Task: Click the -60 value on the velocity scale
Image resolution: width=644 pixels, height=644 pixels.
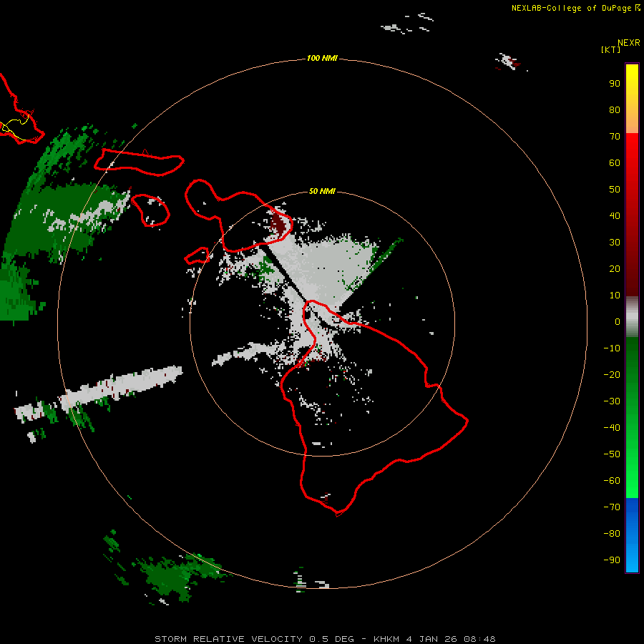Action: pyautogui.click(x=612, y=481)
